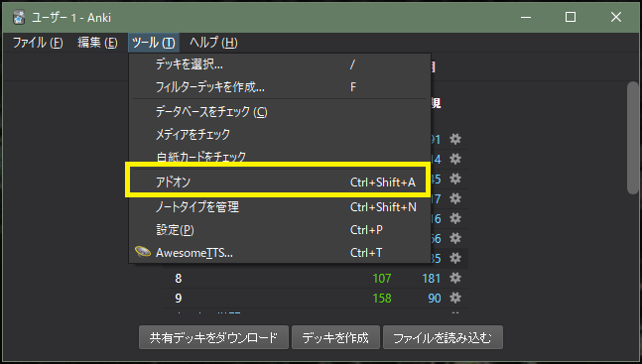The height and width of the screenshot is (364, 642).
Task: Click gear beside the count ending in 56
Action: point(455,238)
